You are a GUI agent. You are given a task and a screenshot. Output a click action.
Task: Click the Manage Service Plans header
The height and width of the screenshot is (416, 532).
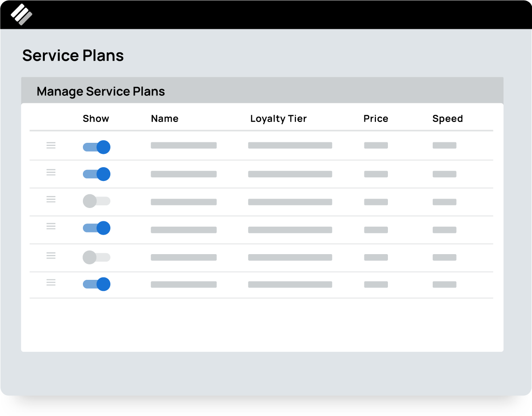coord(101,91)
